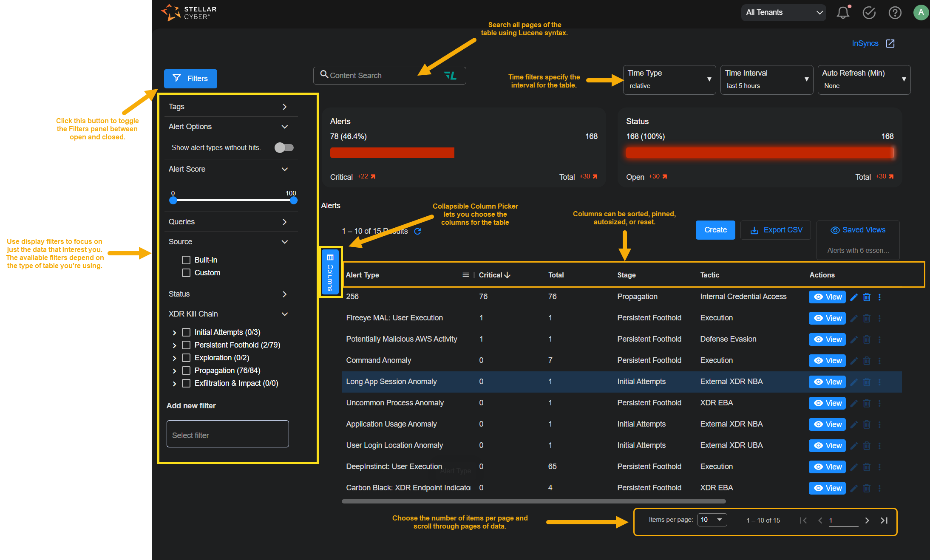Toggle show alert types without hits
Viewport: 930px width, 560px height.
tap(284, 147)
